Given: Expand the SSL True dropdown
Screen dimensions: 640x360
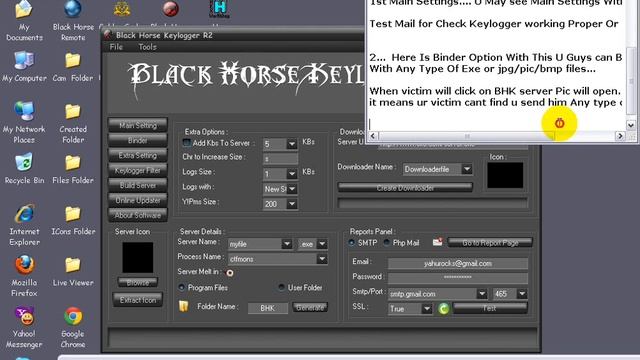Looking at the screenshot, I should click(x=427, y=309).
